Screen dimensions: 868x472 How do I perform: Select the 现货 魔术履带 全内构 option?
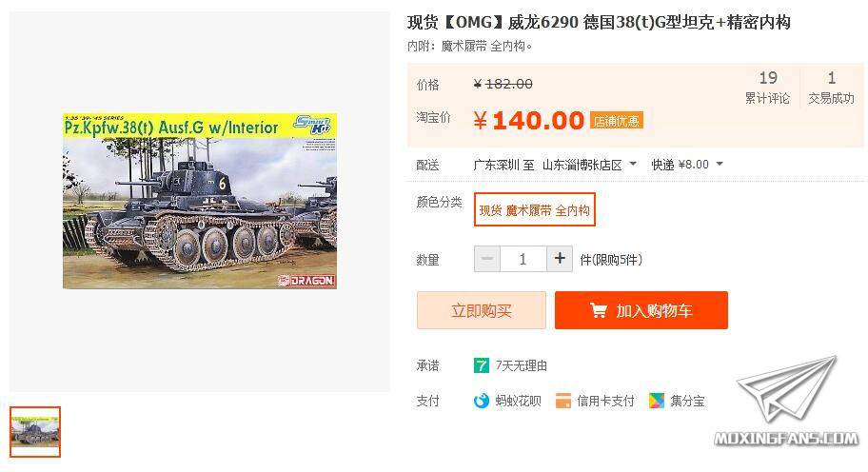pyautogui.click(x=534, y=209)
